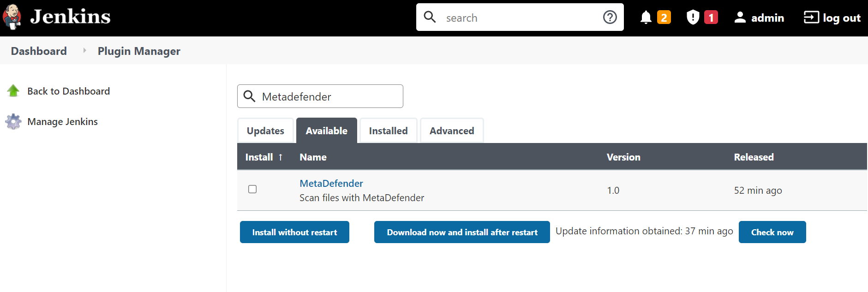Check the MetaDefender install checkbox

coord(252,189)
